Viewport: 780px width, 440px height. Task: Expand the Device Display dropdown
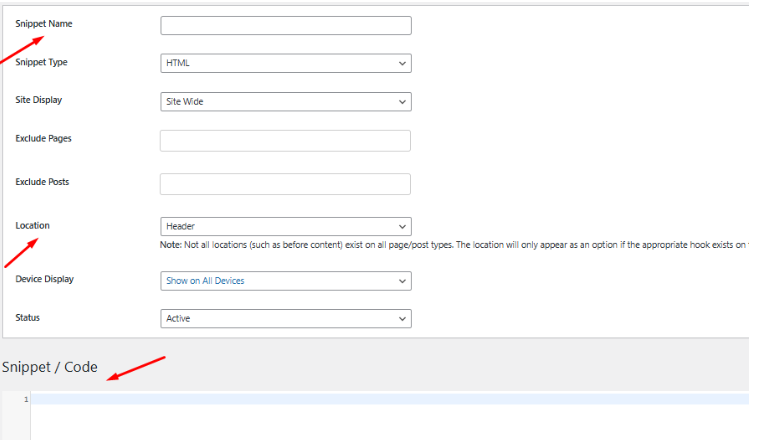tap(285, 281)
